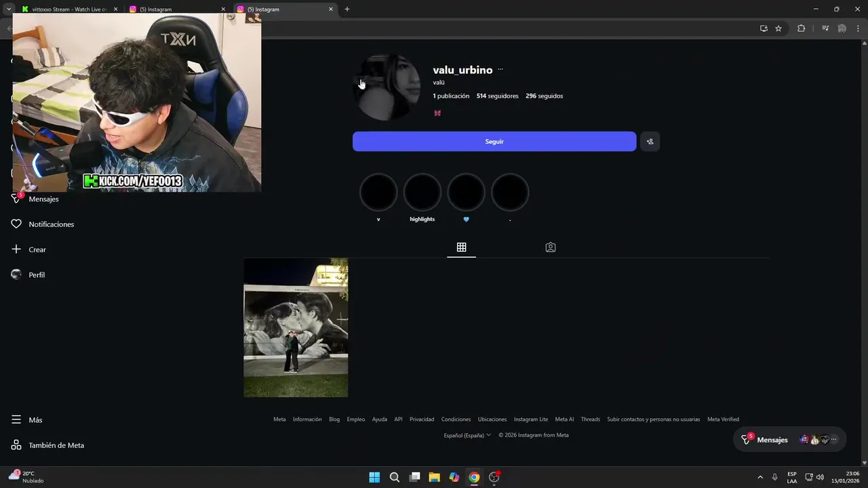
Task: Open the Condiciones footer link
Action: pos(456,420)
